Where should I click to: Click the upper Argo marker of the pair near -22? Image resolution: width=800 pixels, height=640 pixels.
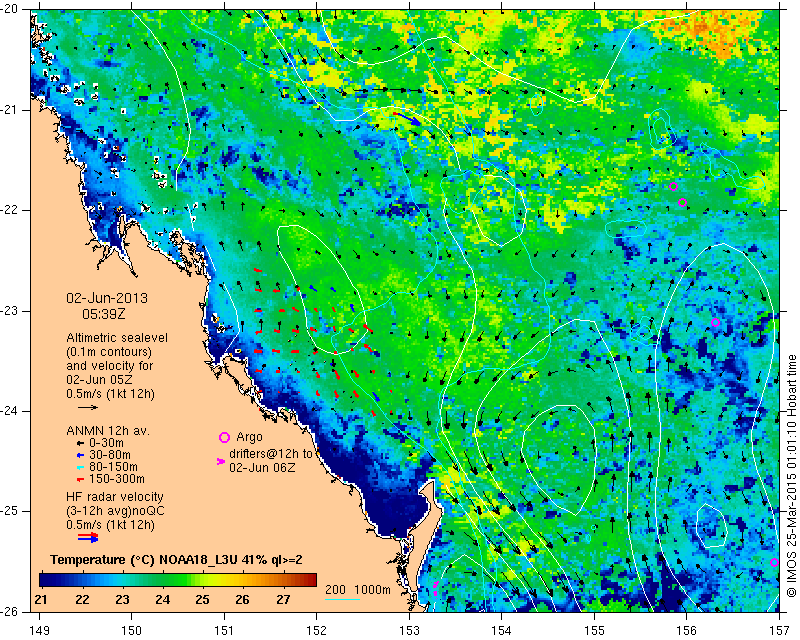pyautogui.click(x=673, y=187)
